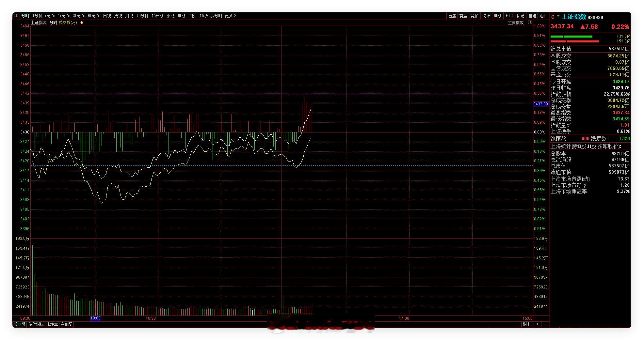Click the 国债成交 row

[x=590, y=68]
